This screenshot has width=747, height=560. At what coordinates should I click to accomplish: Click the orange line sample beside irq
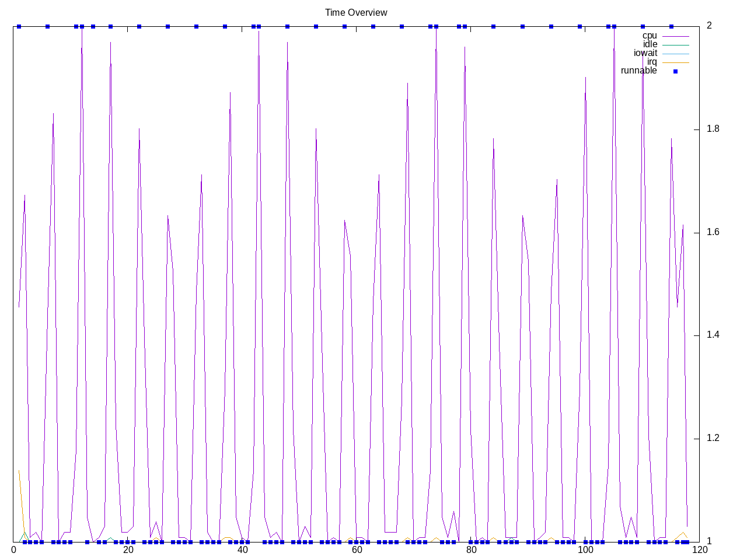[x=675, y=62]
